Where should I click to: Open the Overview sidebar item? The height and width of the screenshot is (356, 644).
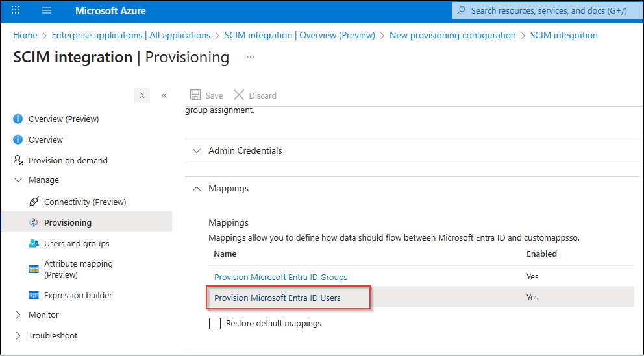pos(45,140)
